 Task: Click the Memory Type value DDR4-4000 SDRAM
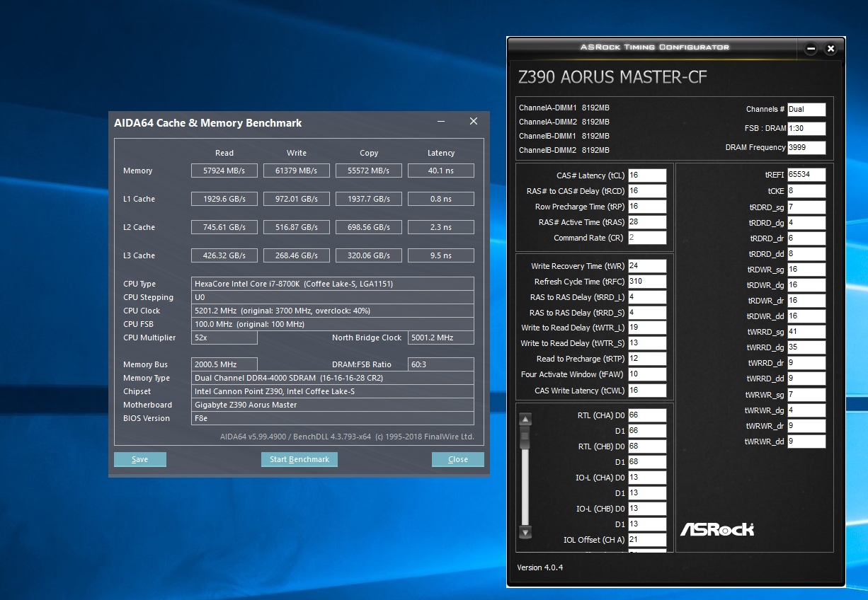333,378
